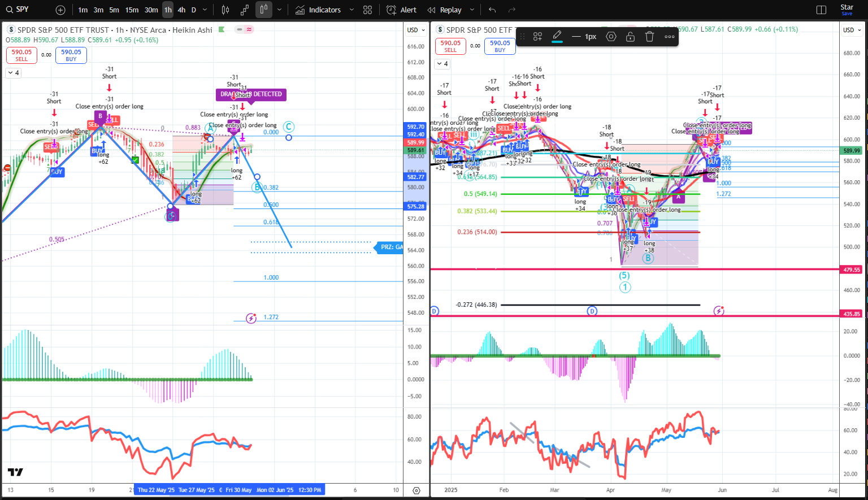Image resolution: width=868 pixels, height=500 pixels.
Task: Open the layout setup split-screen icon
Action: 822,10
